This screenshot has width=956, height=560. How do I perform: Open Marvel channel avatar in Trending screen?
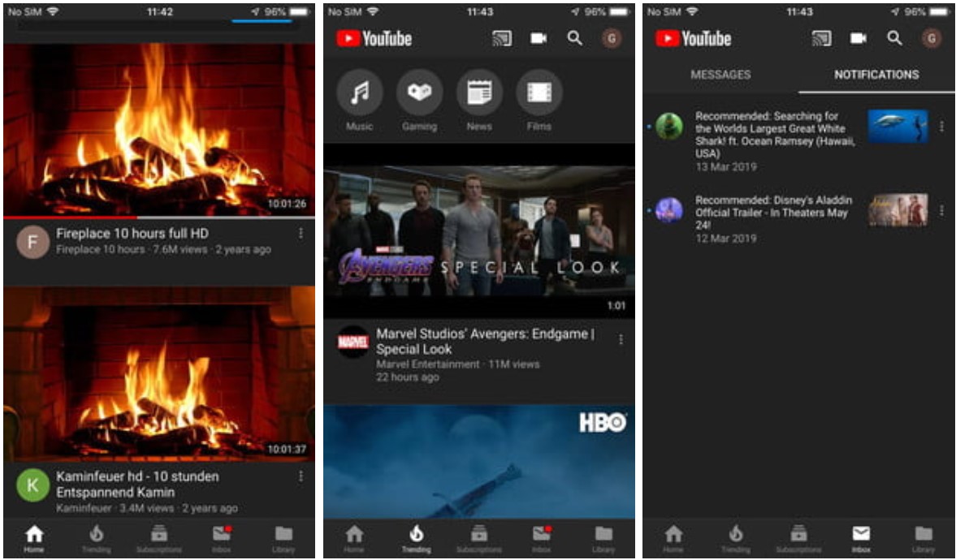tap(353, 342)
